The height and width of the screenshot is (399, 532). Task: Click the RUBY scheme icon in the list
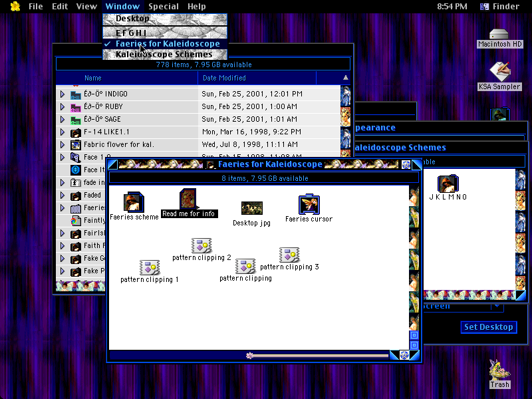coord(75,107)
